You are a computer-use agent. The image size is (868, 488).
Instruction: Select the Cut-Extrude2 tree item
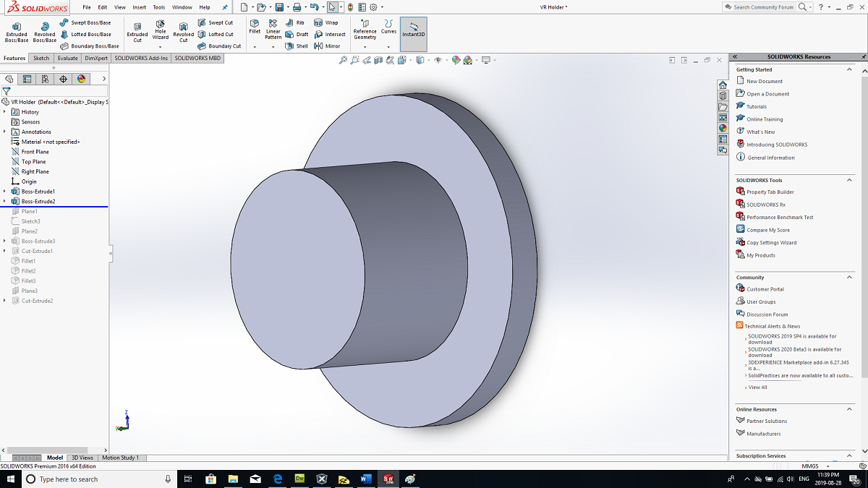(x=37, y=301)
